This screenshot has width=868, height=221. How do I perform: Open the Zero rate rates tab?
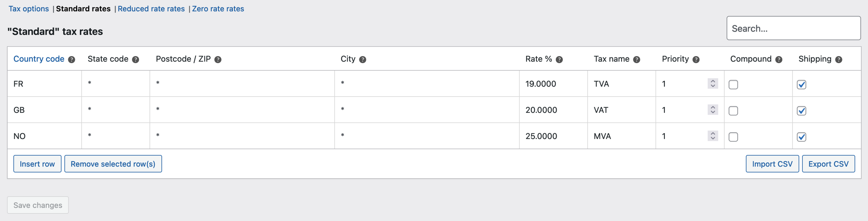[x=218, y=9]
